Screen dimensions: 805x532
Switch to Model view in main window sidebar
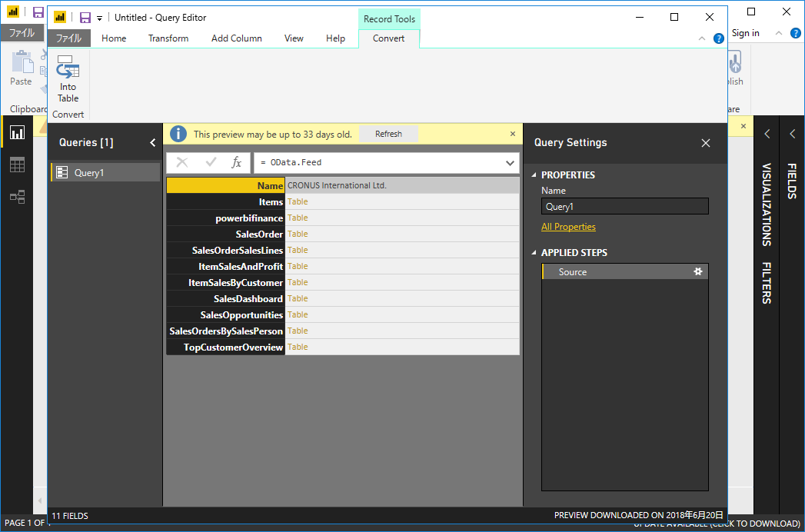tap(18, 197)
